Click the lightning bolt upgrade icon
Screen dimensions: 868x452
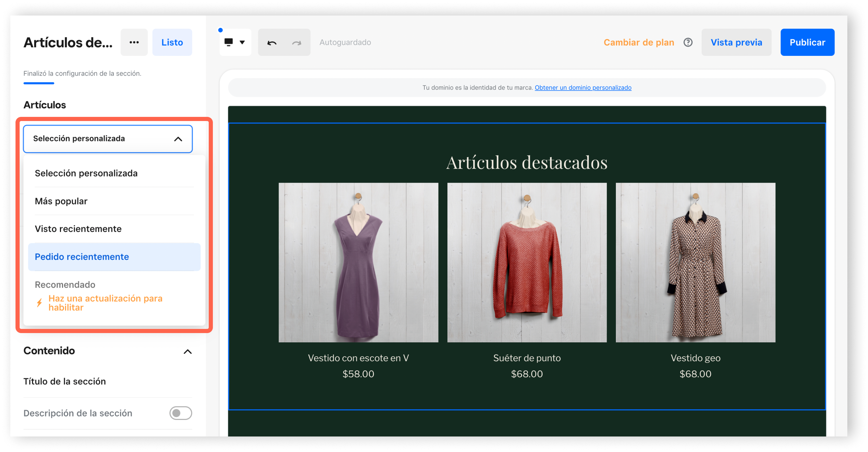pyautogui.click(x=40, y=303)
